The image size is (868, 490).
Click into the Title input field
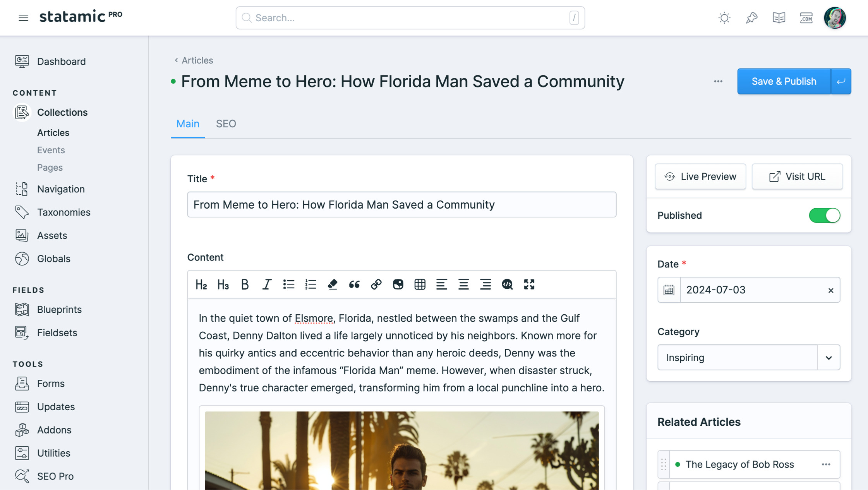tap(401, 204)
